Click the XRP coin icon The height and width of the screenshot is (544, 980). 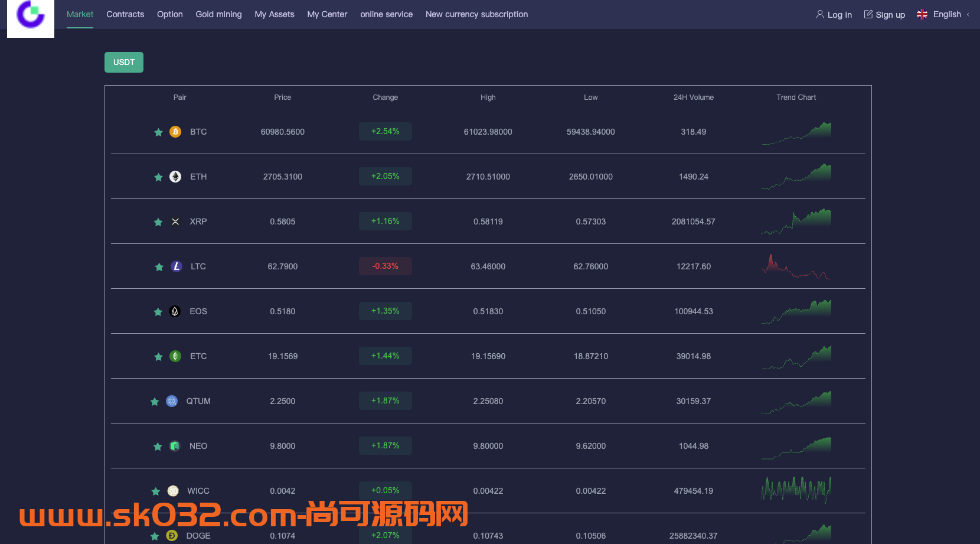pos(175,221)
